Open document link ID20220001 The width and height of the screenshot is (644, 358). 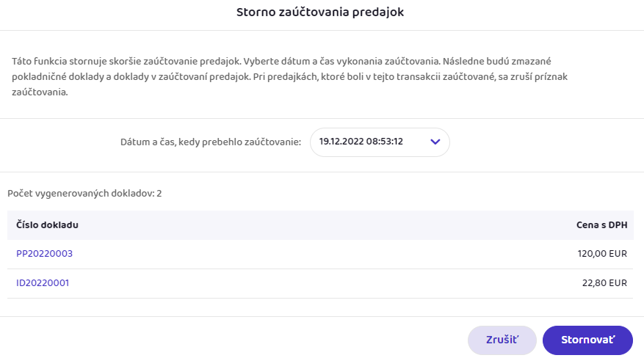pyautogui.click(x=43, y=282)
